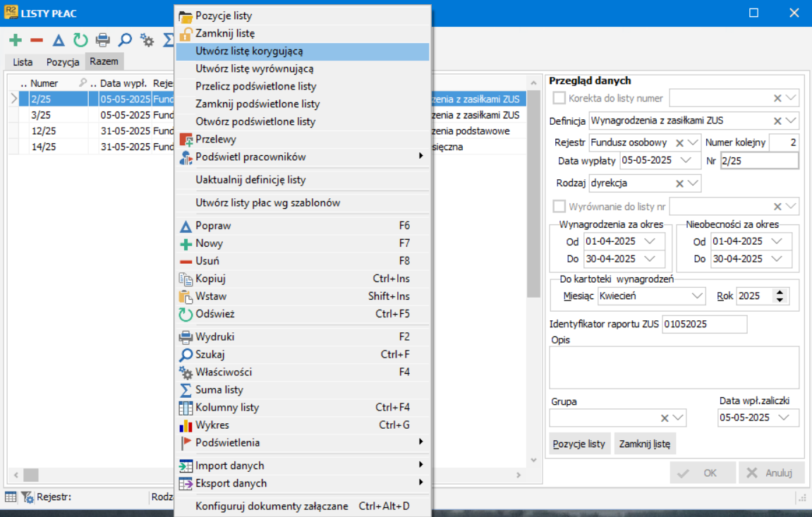Open Kolumny listy menu entry
This screenshot has width=812, height=517.
click(303, 408)
